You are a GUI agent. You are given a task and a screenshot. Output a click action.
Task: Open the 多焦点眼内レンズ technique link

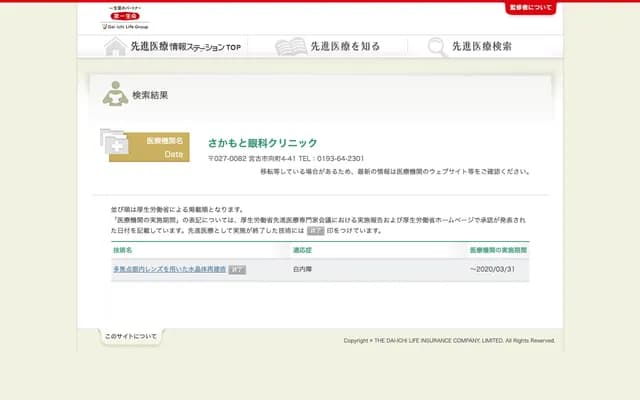tap(169, 270)
